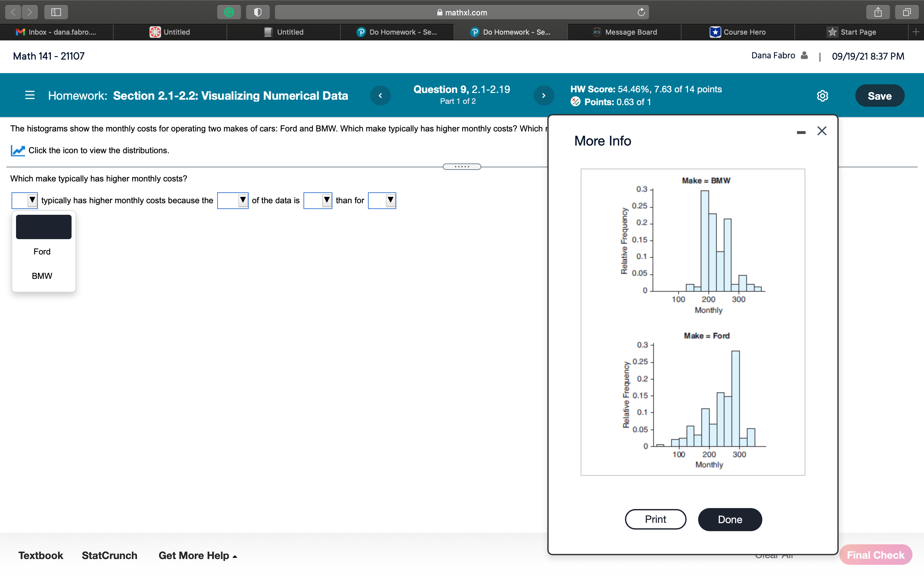The width and height of the screenshot is (924, 577).
Task: Click the mathxl.com address bar
Action: (461, 12)
